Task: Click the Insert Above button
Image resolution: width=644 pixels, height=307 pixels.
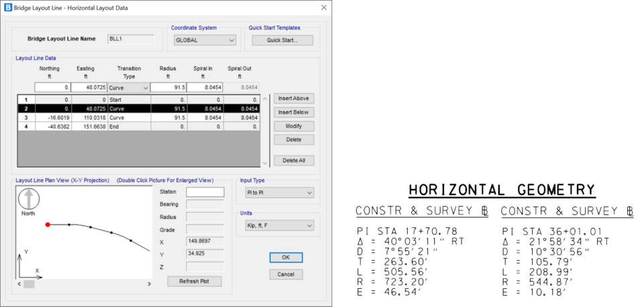Action: click(x=293, y=99)
